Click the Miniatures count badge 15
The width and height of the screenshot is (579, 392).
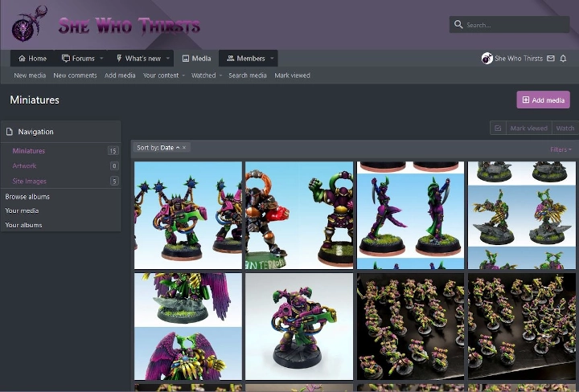click(x=113, y=150)
